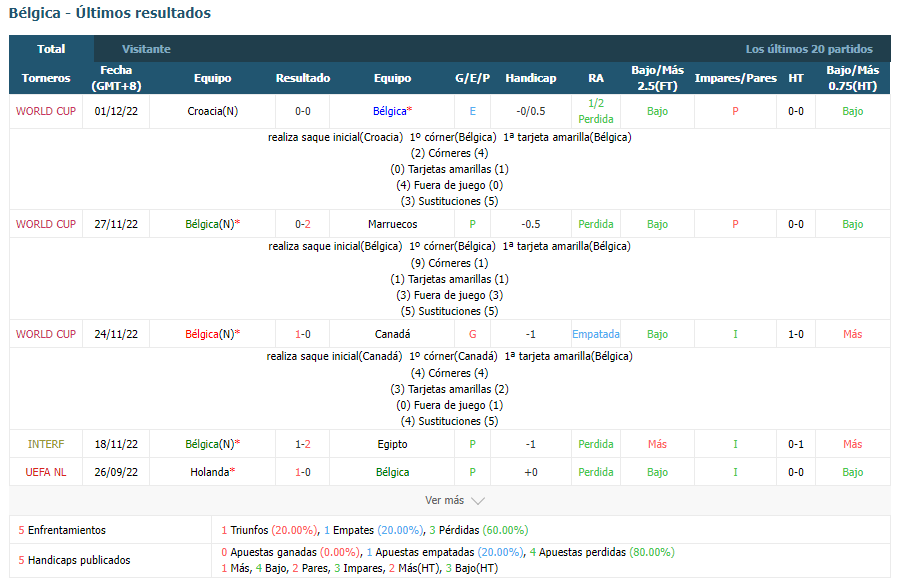Click 3 Pérdidas (60.00%) summary
Viewport: 900px width, 586px height.
click(479, 530)
